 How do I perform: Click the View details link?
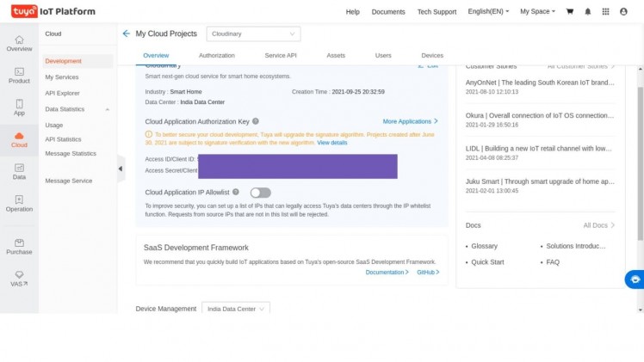click(332, 143)
